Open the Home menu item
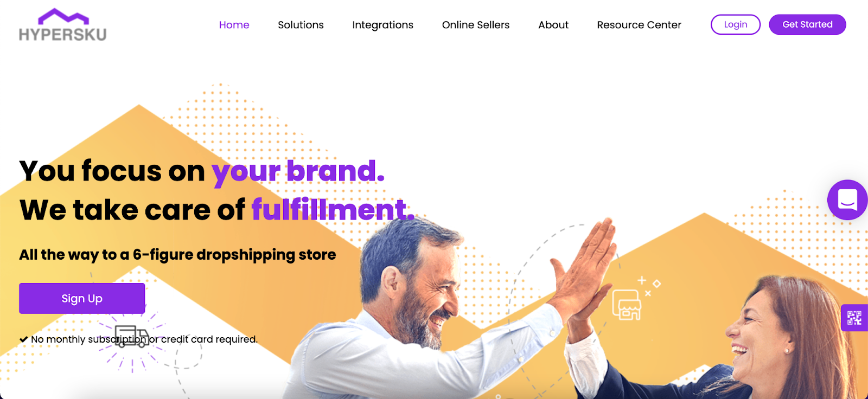The image size is (868, 399). [234, 25]
